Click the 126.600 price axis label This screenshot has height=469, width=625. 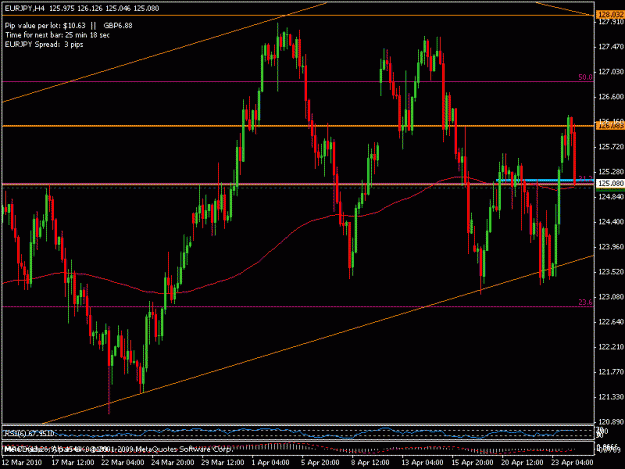(611, 97)
